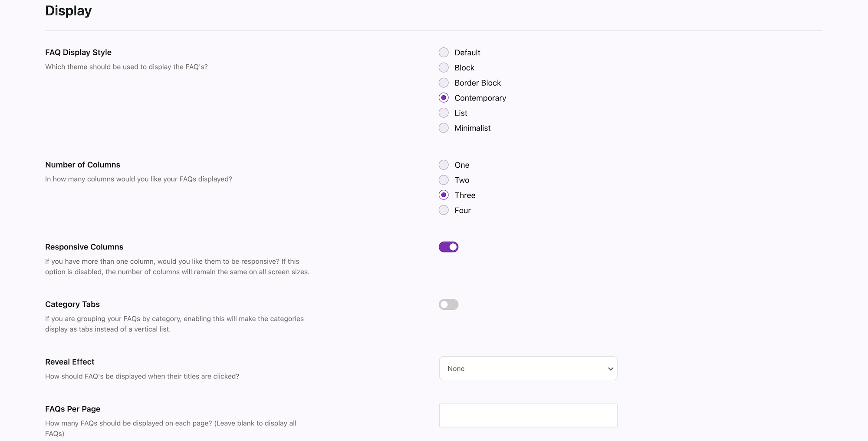Select Three columns radio button
The image size is (868, 441).
(x=444, y=195)
